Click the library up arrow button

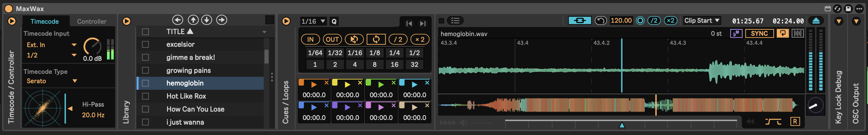click(193, 20)
